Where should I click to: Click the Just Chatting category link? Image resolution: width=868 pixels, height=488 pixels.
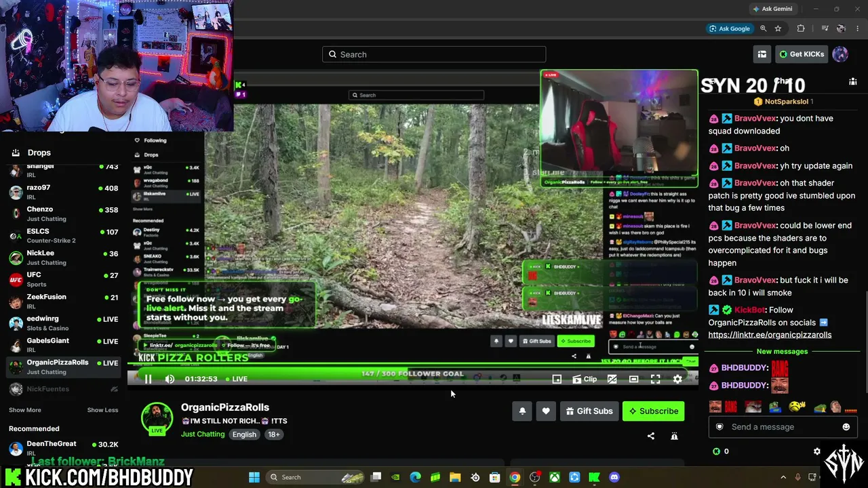[203, 434]
